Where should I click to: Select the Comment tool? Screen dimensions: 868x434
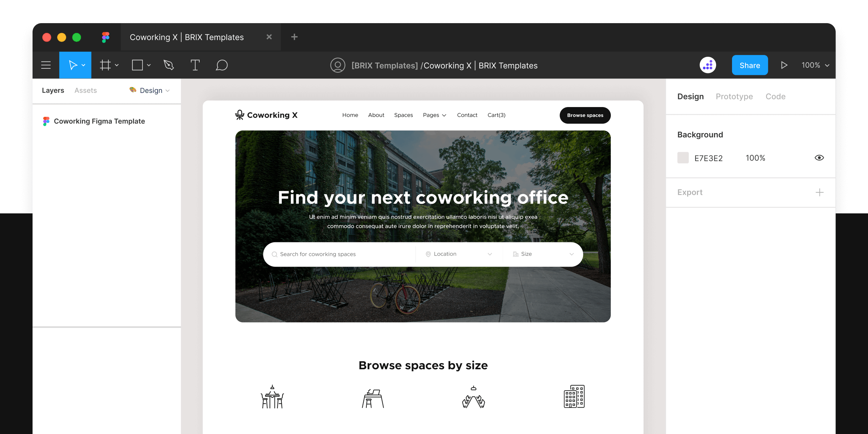[221, 65]
